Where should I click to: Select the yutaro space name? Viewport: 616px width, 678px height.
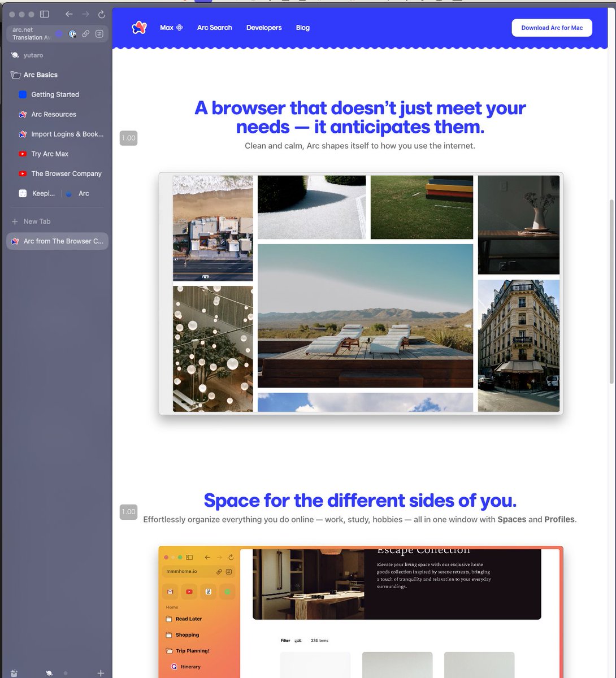(x=33, y=55)
